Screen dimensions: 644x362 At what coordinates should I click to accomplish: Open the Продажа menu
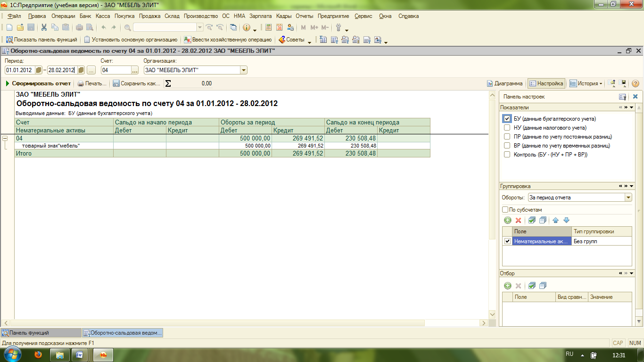coord(149,16)
